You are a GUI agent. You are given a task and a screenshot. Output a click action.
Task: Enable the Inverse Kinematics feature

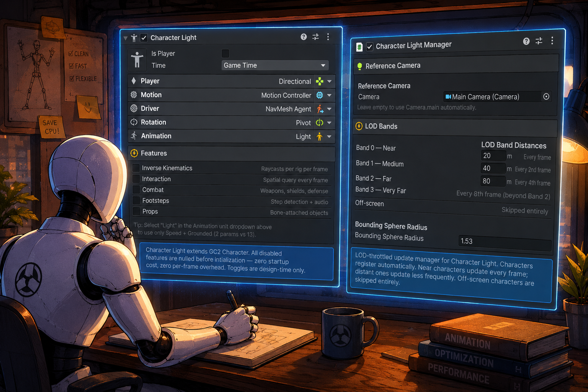[136, 168]
